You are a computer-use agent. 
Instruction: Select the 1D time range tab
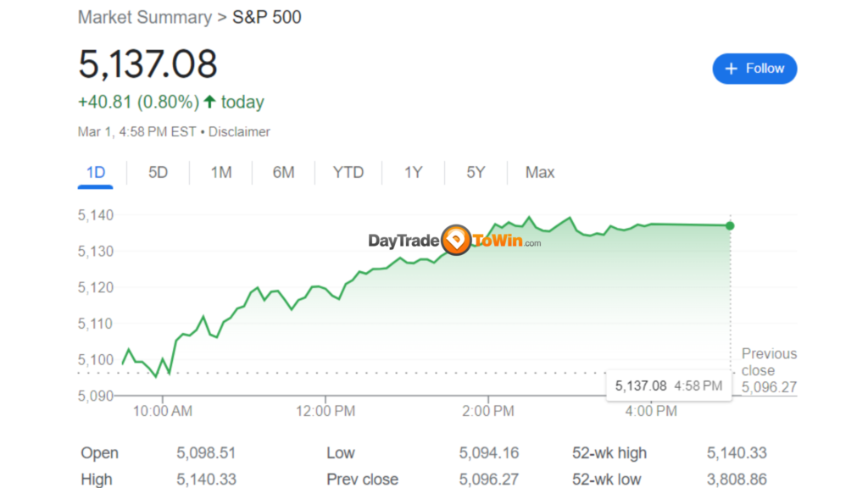(96, 173)
